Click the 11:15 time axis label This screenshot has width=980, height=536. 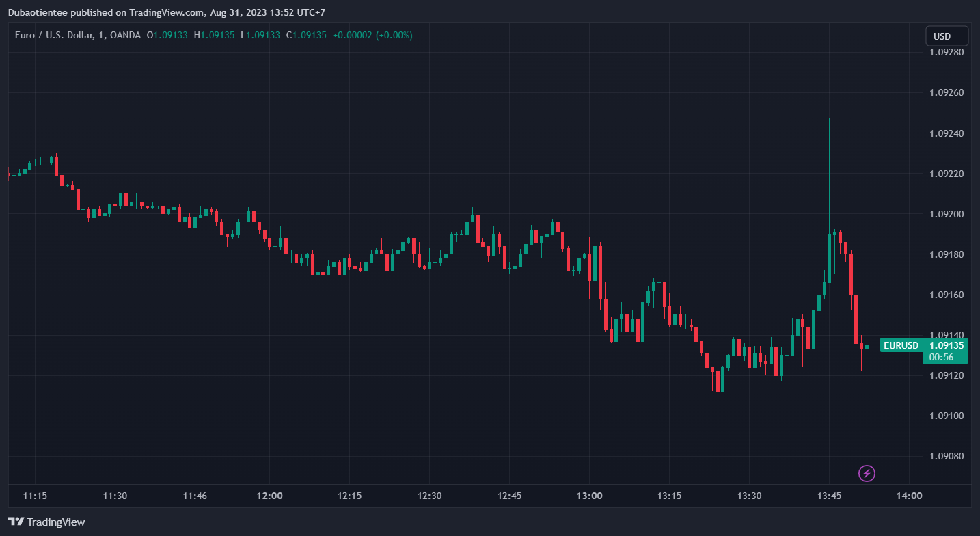(35, 496)
